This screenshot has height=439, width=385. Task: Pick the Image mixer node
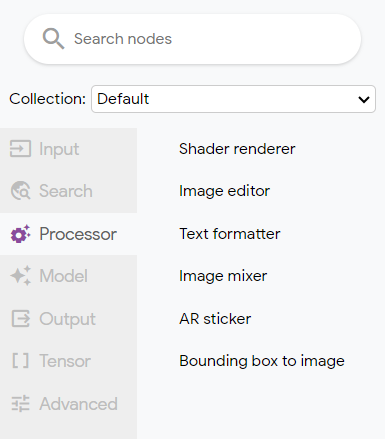[223, 276]
